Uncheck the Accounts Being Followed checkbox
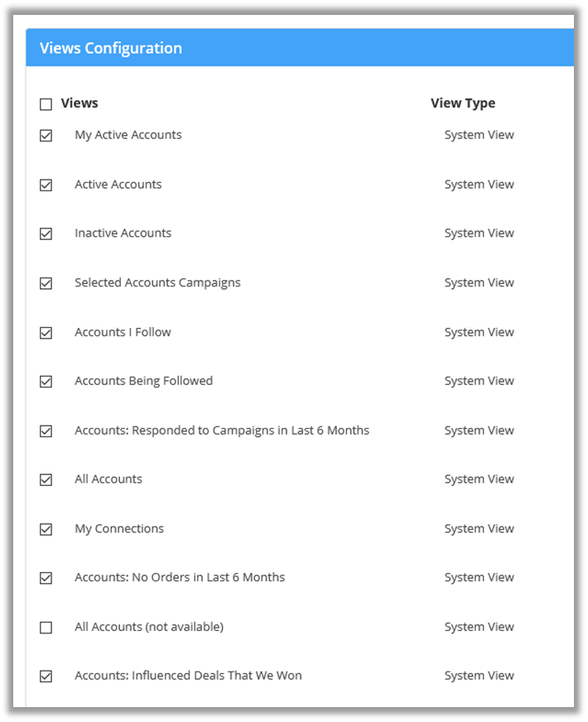This screenshot has width=588, height=722. pyautogui.click(x=46, y=382)
